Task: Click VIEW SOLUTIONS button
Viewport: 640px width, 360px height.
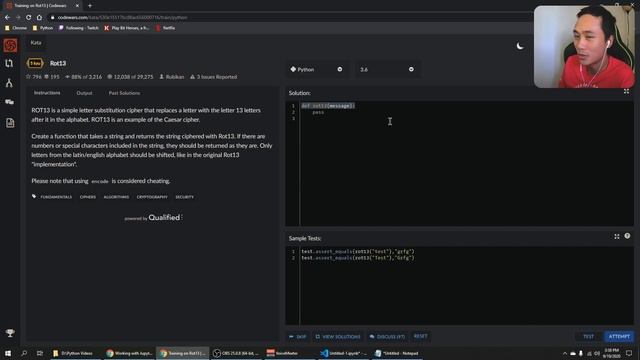Action: 338,337
